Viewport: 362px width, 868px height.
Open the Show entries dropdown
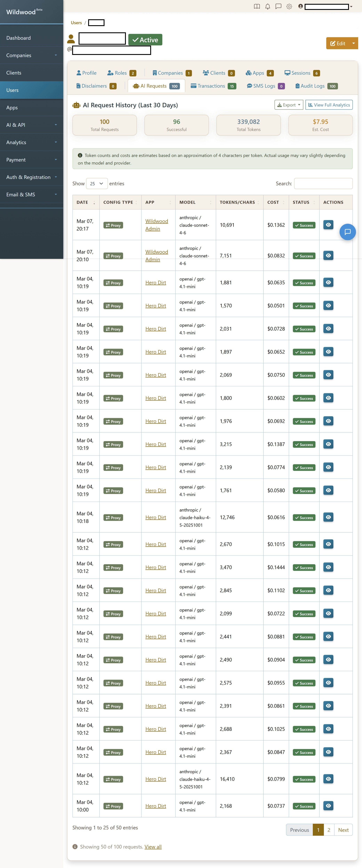(x=97, y=184)
